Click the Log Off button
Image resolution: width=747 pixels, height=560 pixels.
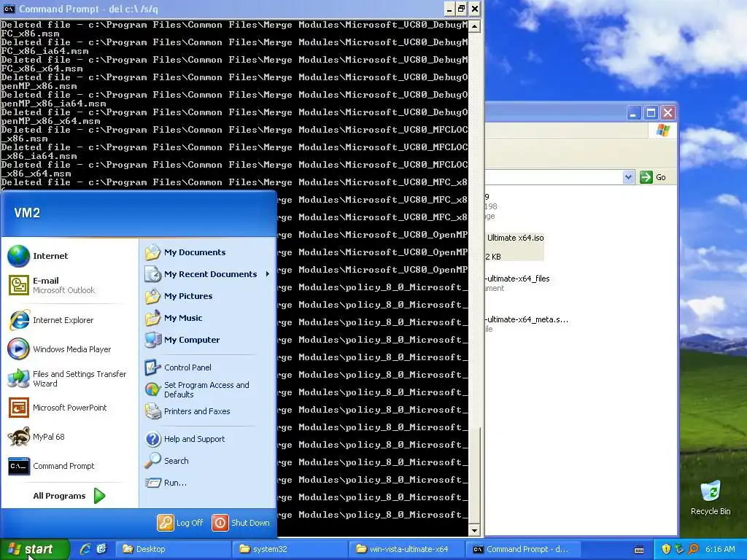181,522
